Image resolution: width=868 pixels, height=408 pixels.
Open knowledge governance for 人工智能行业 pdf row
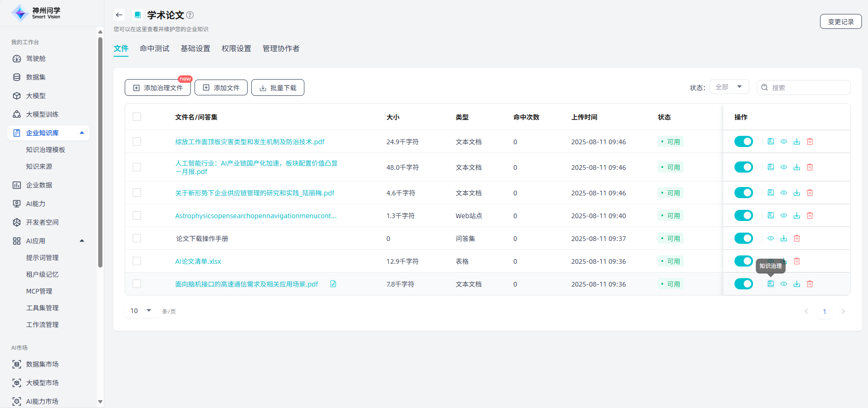[x=771, y=167]
